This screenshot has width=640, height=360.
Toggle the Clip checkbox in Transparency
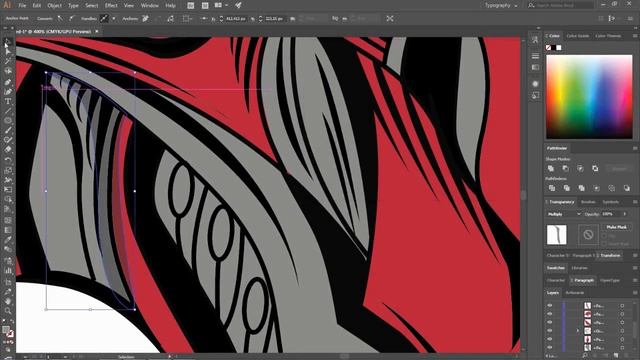coord(604,236)
